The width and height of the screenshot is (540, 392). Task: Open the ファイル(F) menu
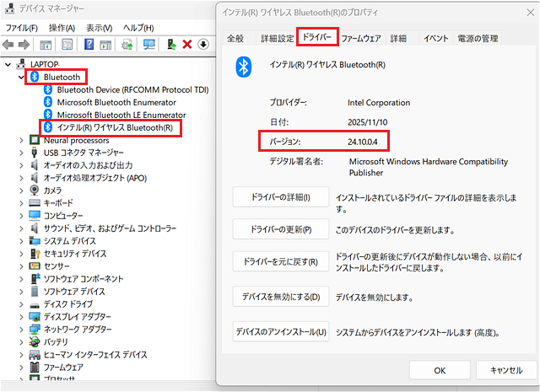22,28
